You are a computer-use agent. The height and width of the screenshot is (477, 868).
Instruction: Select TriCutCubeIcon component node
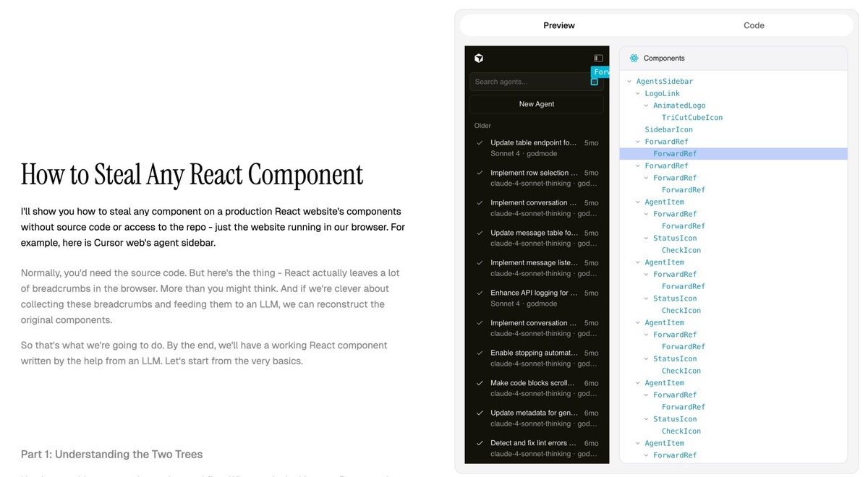pos(692,118)
